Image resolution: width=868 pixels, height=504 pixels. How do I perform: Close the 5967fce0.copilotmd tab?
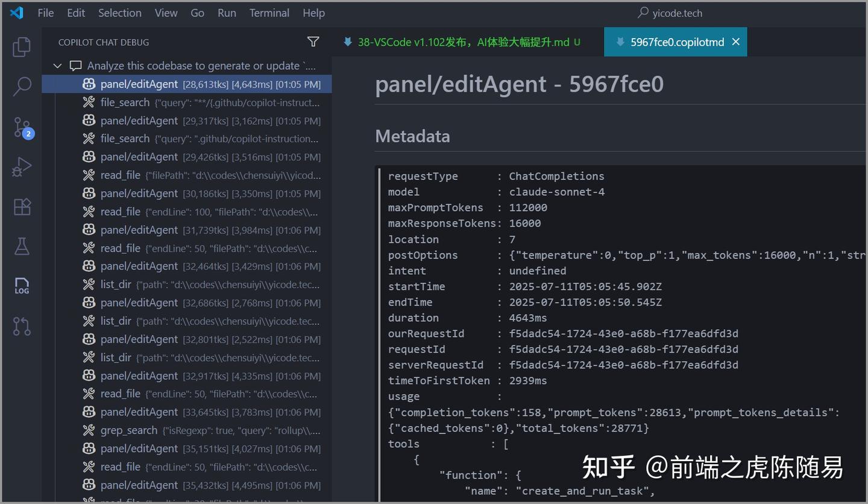tap(735, 42)
